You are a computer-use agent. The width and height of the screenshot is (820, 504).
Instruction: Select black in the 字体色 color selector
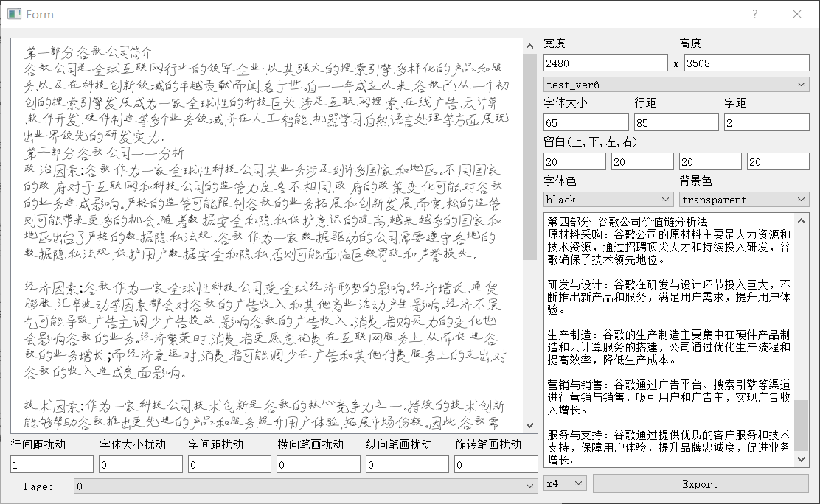[608, 199]
